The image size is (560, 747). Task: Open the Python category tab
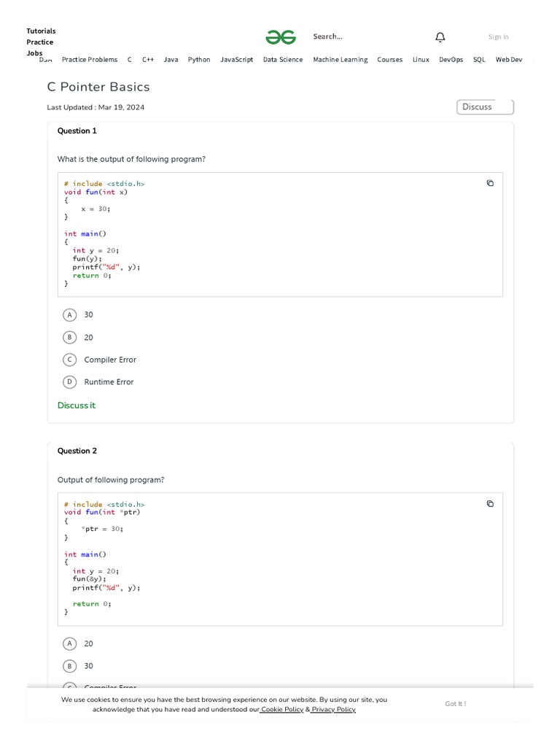199,60
